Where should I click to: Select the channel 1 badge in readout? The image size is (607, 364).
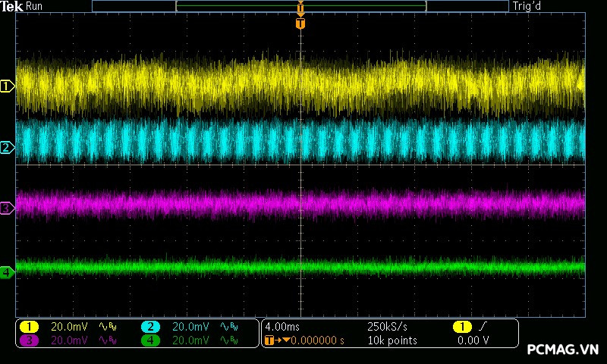click(x=30, y=327)
